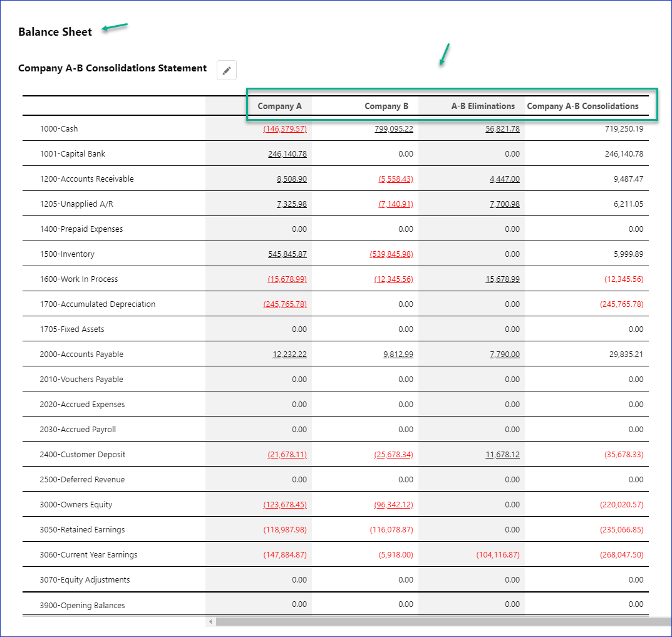Click the pencil edit icon beside statement title

coord(227,70)
